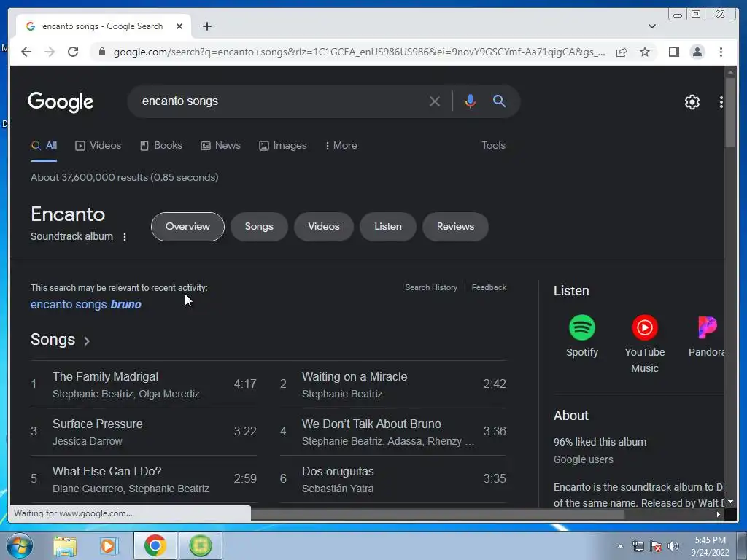Viewport: 747px width, 560px height.
Task: Listen on YouTube Music
Action: [645, 344]
